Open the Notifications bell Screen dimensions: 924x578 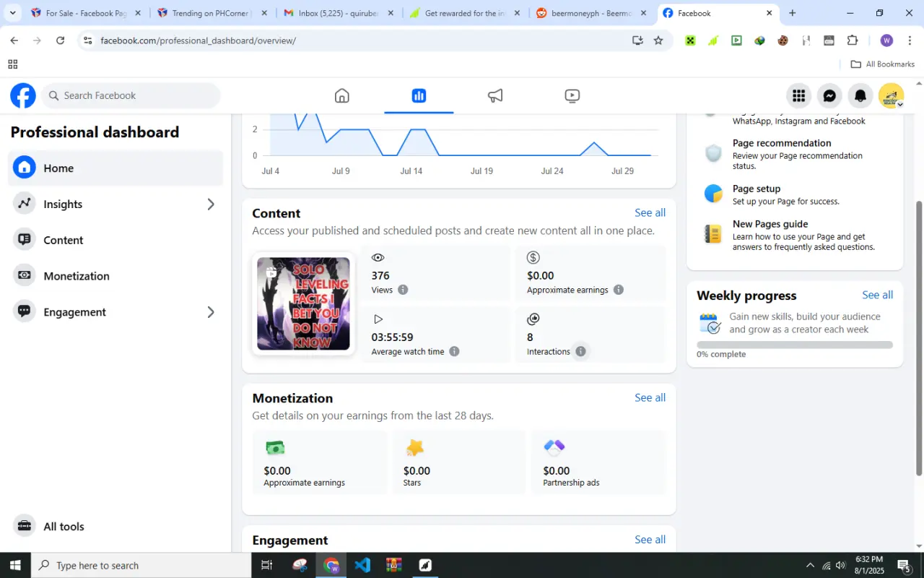click(860, 95)
